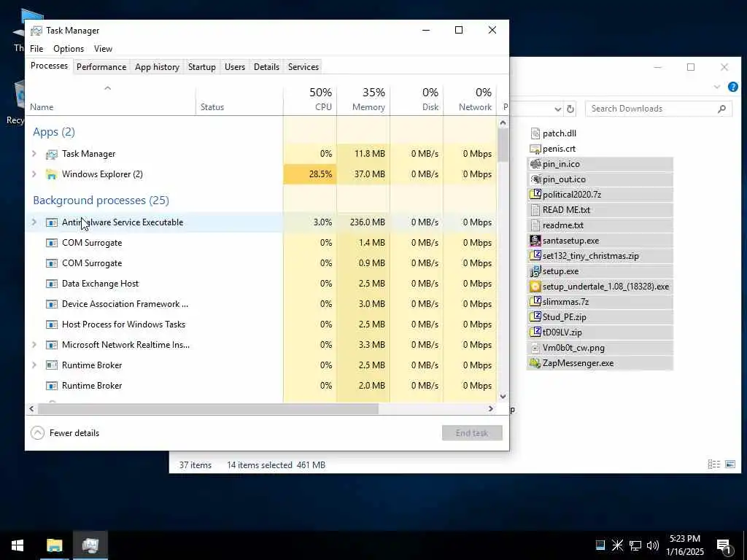Open the network tray icon
Screen dimensions: 747x560
[635, 545]
